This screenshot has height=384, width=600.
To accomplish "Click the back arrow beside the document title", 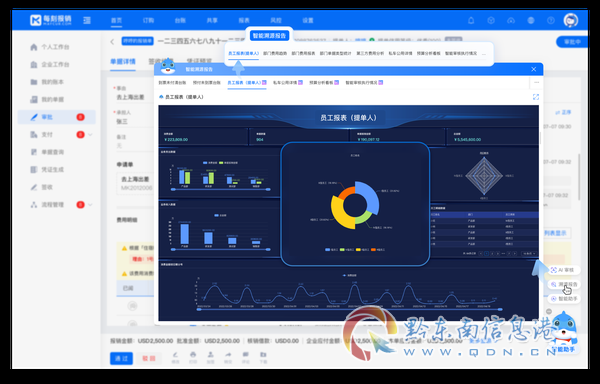I will tap(112, 41).
